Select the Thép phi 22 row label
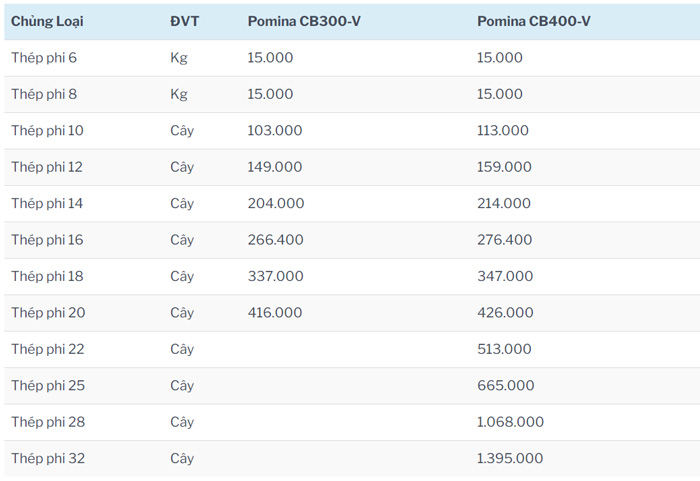The width and height of the screenshot is (700, 481). click(48, 349)
